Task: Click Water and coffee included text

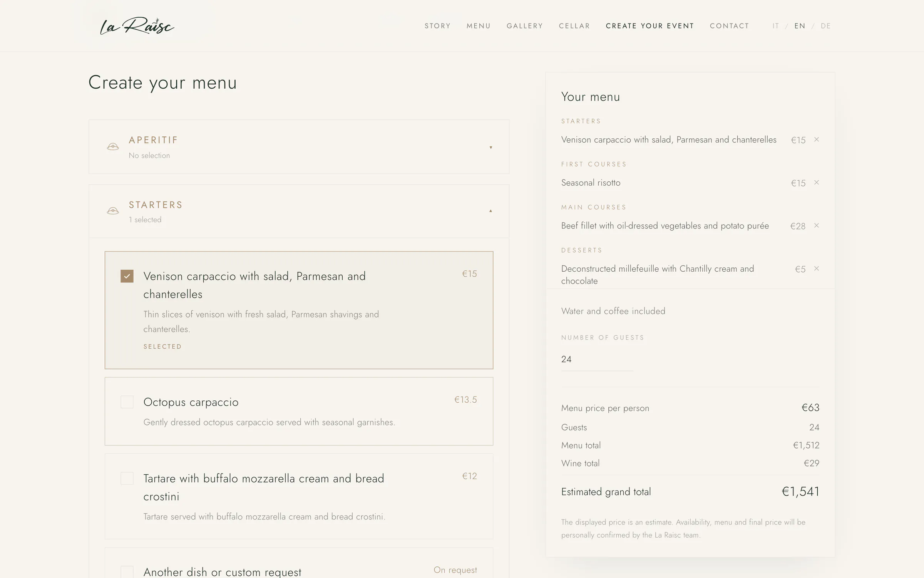Action: [x=613, y=311]
